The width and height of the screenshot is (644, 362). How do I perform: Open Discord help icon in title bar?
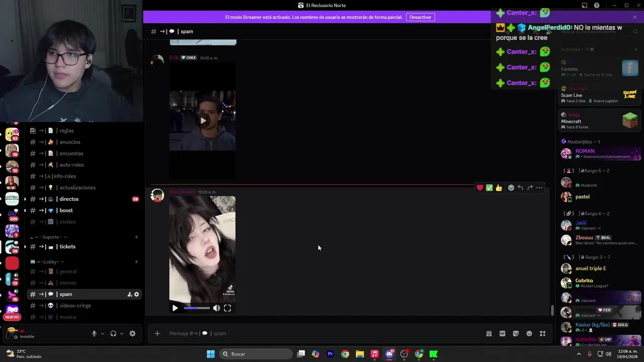[597, 6]
